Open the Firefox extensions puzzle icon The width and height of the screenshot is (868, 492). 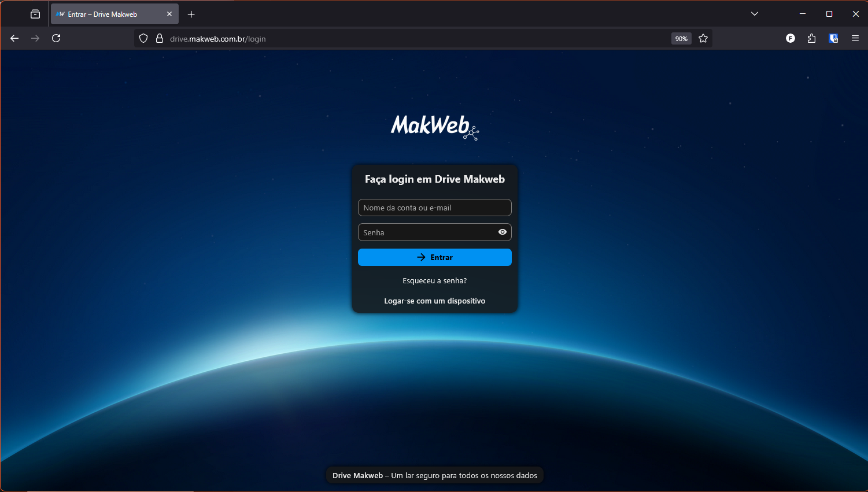(x=811, y=38)
